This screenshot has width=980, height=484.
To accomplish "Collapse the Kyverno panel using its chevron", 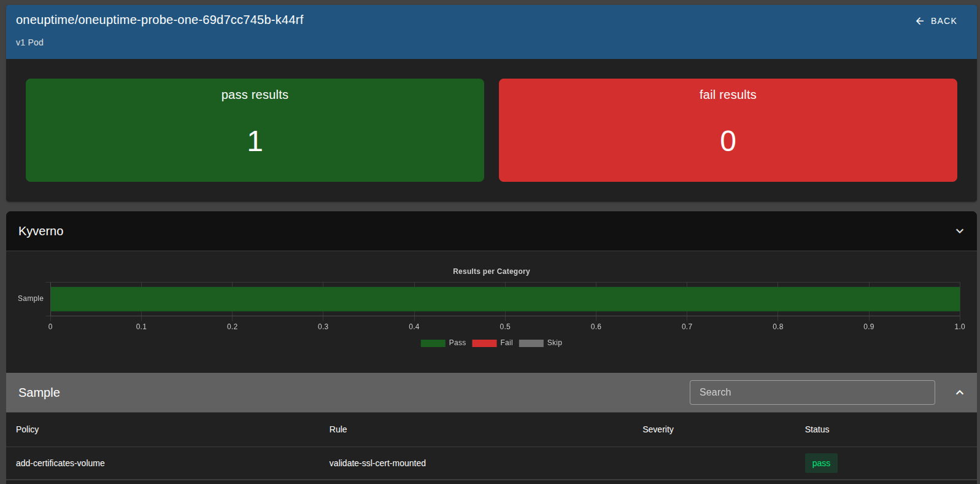I will (959, 231).
